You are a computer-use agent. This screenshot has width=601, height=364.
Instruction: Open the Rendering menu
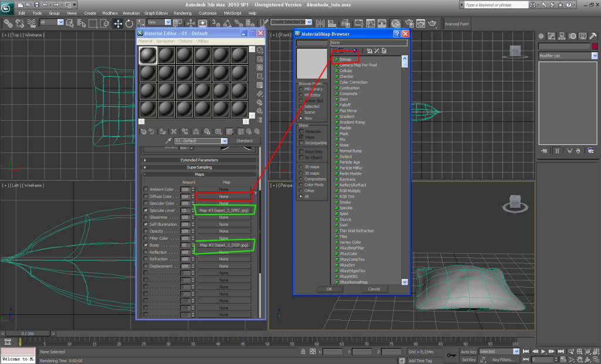click(x=183, y=13)
